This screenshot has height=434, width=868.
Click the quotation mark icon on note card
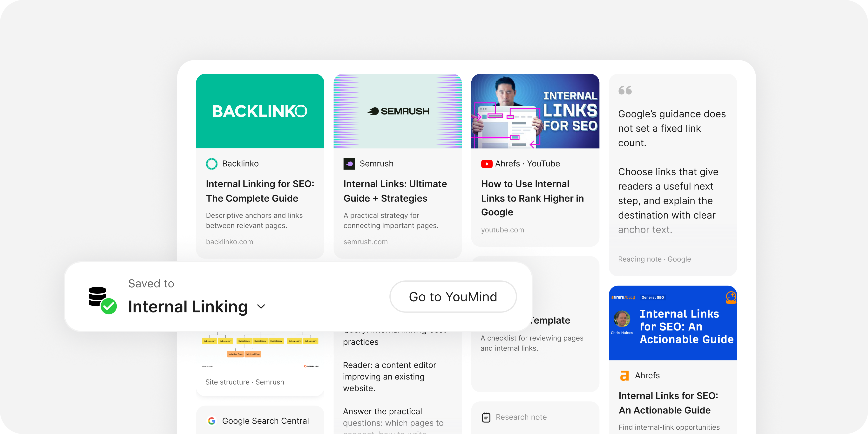(625, 90)
